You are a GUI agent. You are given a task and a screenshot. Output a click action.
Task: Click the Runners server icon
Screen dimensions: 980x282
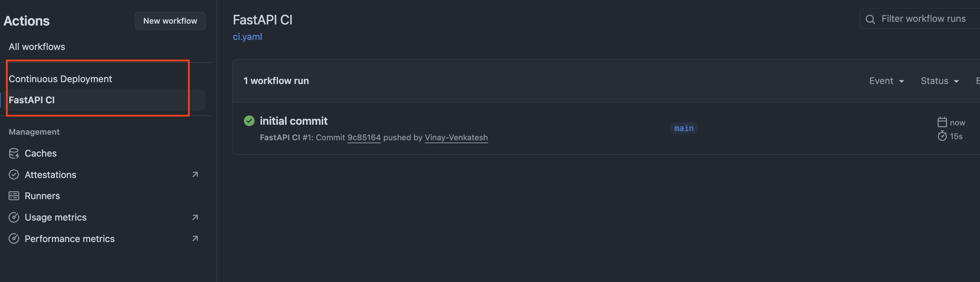click(14, 196)
